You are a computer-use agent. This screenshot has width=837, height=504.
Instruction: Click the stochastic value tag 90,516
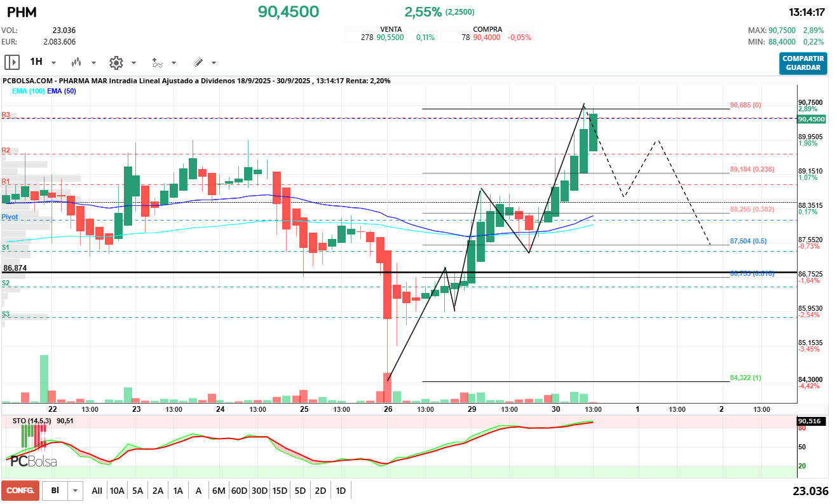tap(812, 421)
